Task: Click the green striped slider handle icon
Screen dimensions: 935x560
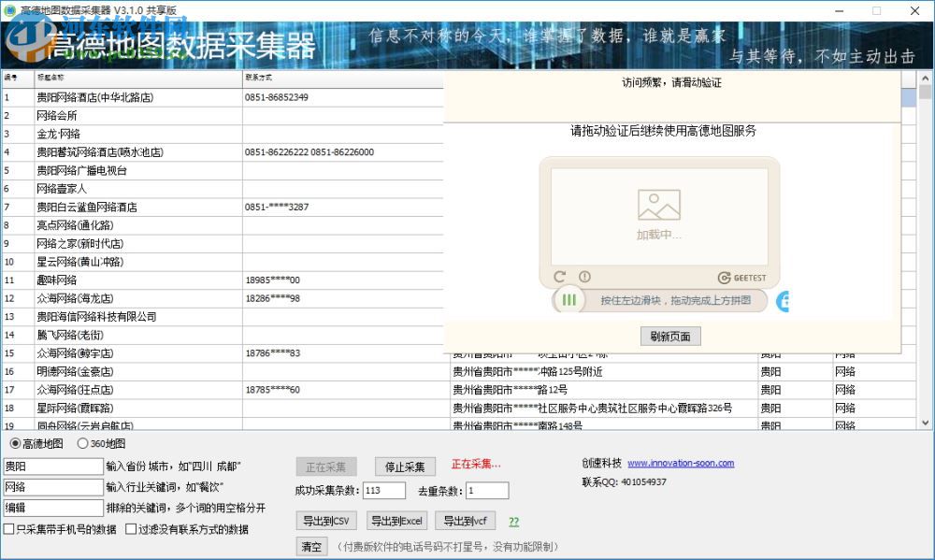Action: pyautogui.click(x=569, y=300)
